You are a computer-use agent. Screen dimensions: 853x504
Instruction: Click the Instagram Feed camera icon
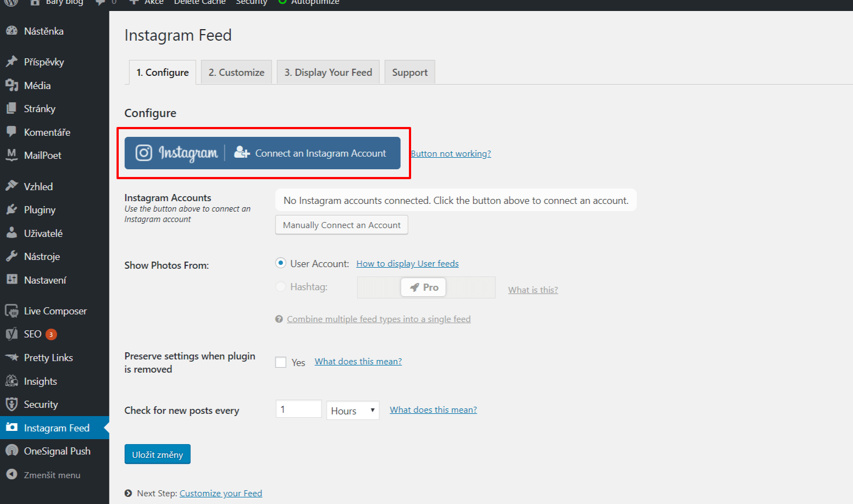pos(12,427)
